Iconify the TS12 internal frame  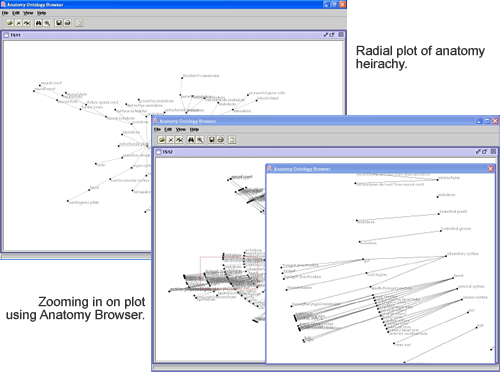(x=478, y=152)
